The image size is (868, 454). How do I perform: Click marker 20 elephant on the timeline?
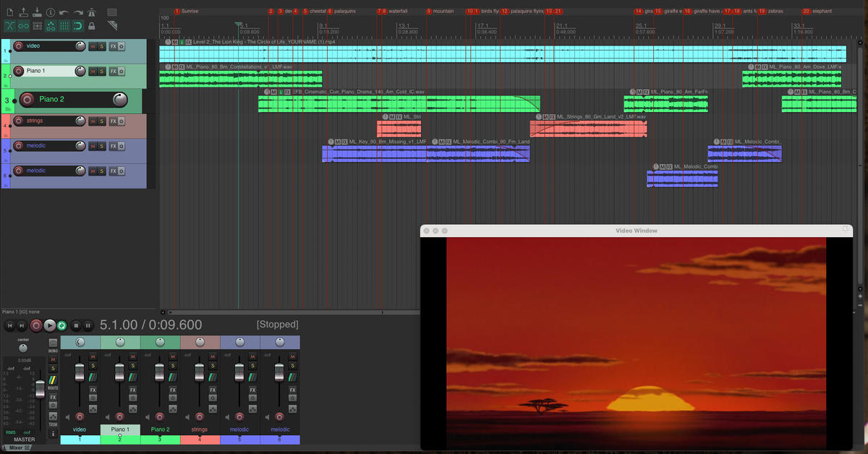tap(817, 12)
